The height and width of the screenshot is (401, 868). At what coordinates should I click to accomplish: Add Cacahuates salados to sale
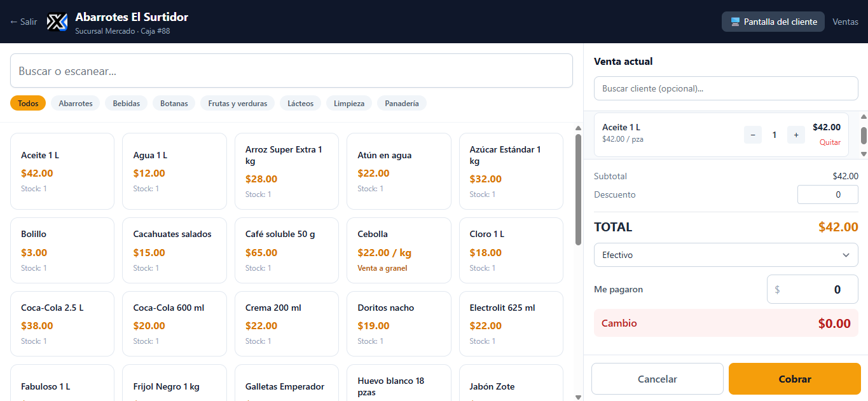pyautogui.click(x=174, y=250)
